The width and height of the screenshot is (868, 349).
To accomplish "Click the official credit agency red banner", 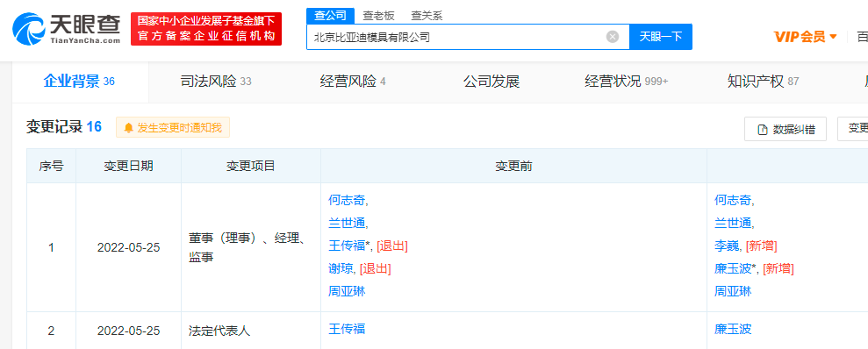I will point(206,29).
